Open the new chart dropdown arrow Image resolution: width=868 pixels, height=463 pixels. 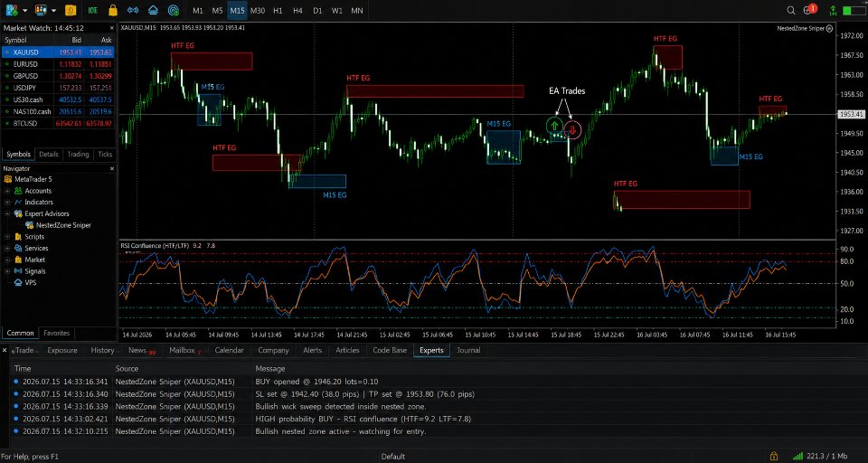25,10
